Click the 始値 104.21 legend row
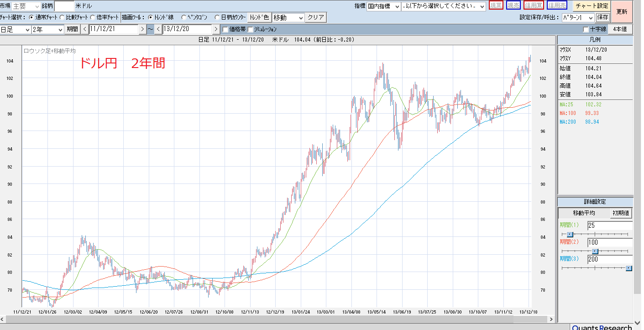The image size is (644, 330). point(595,68)
